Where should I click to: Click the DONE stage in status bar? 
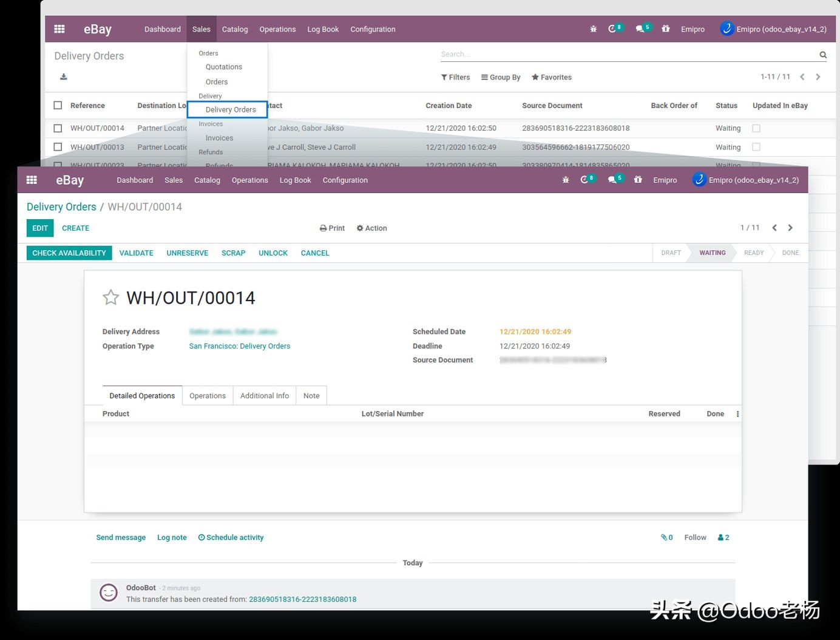(790, 253)
